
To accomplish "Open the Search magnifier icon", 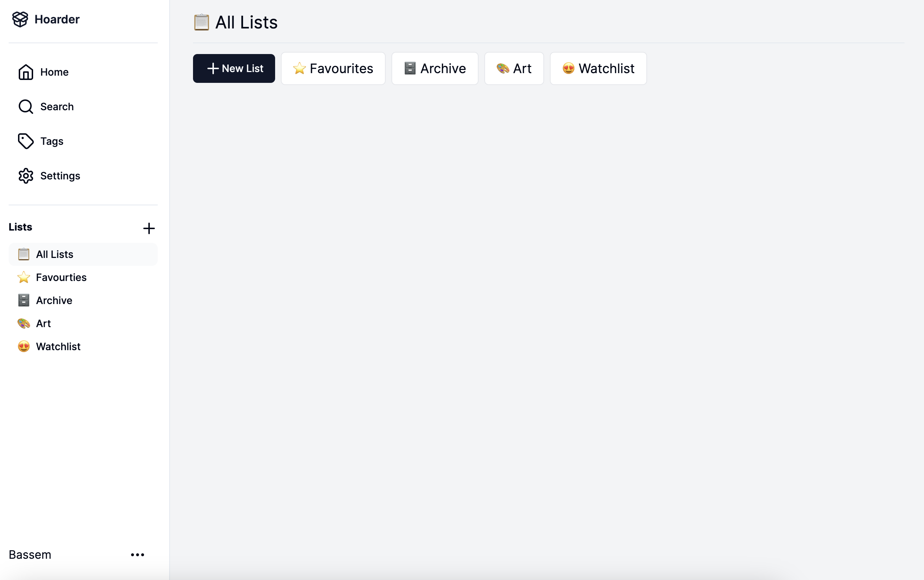I will tap(26, 107).
